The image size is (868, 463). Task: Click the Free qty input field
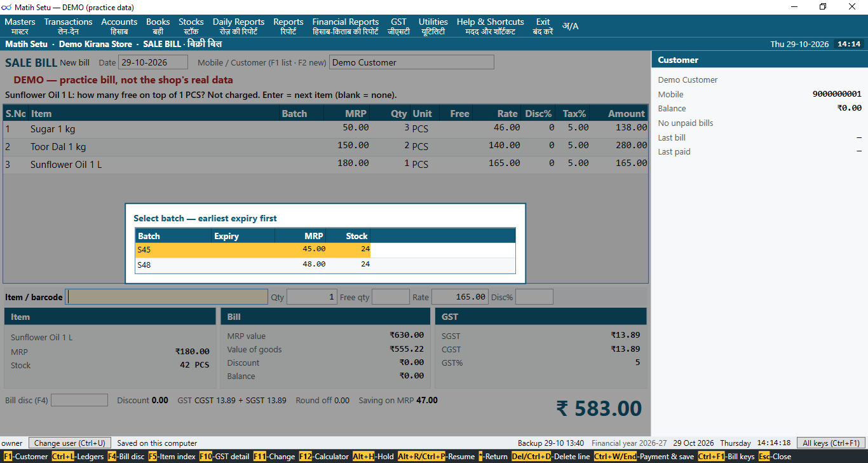391,297
